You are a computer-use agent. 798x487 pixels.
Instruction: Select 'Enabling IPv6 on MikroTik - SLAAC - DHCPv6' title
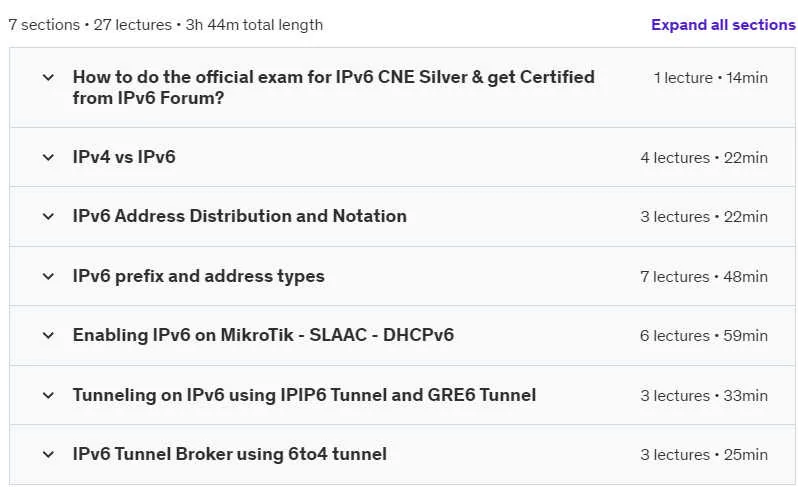click(x=263, y=335)
